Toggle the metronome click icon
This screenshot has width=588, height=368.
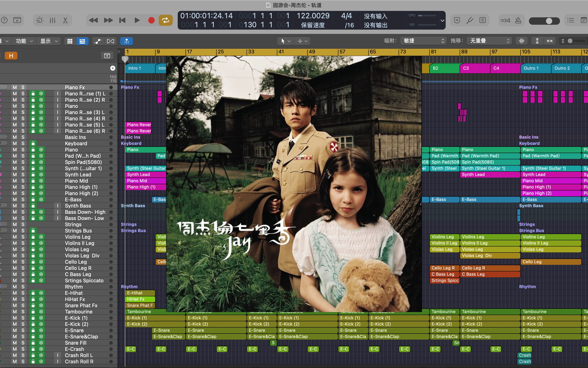pos(518,20)
